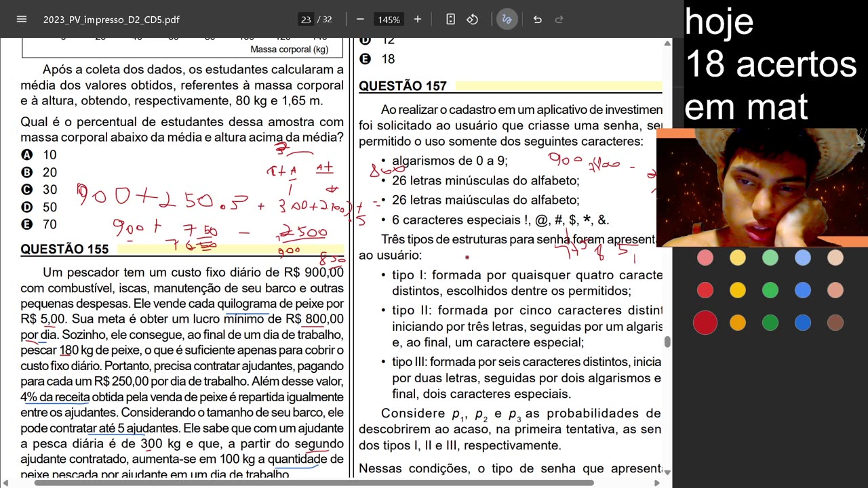
Task: Select the page number field showing 23
Action: [306, 19]
